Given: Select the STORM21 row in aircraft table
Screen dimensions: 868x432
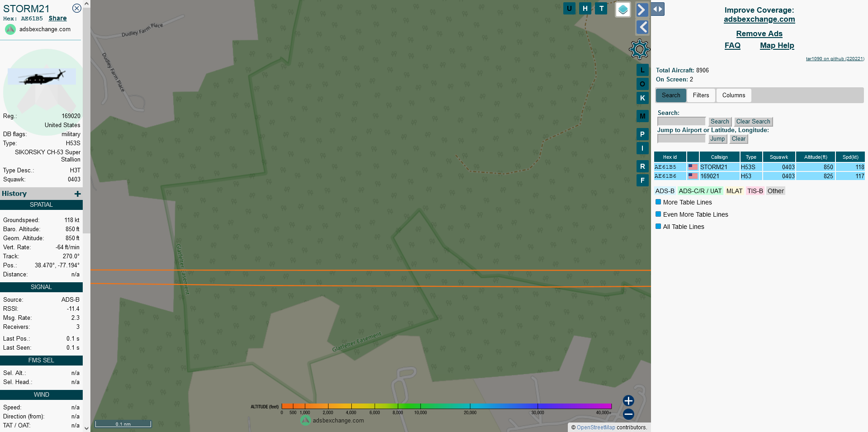Looking at the screenshot, I should (x=759, y=167).
